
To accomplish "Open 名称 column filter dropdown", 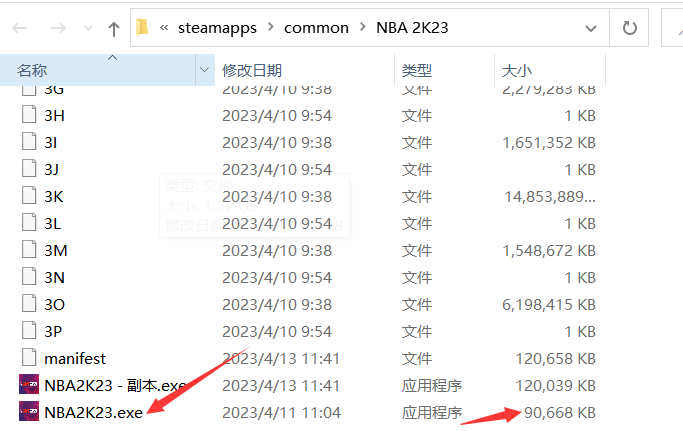I will click(204, 70).
